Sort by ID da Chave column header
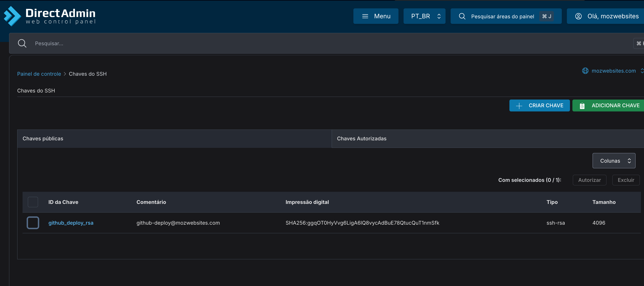Viewport: 644px width, 286px height. pos(63,202)
